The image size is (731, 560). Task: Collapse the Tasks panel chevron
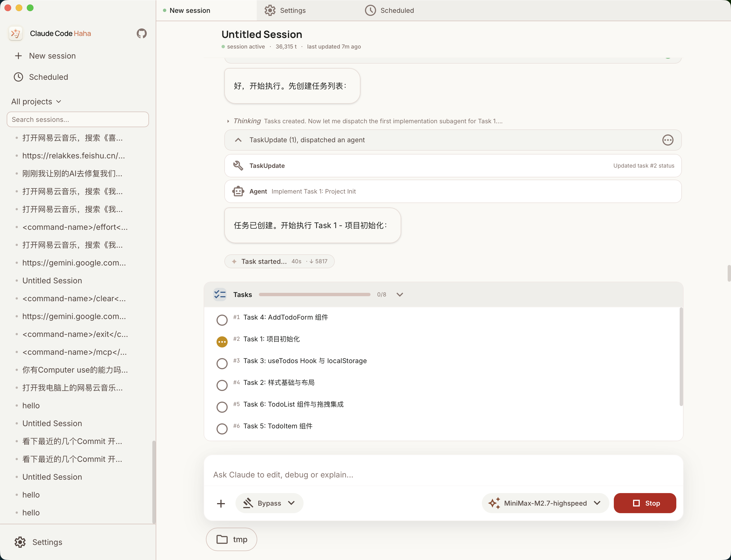coord(400,295)
